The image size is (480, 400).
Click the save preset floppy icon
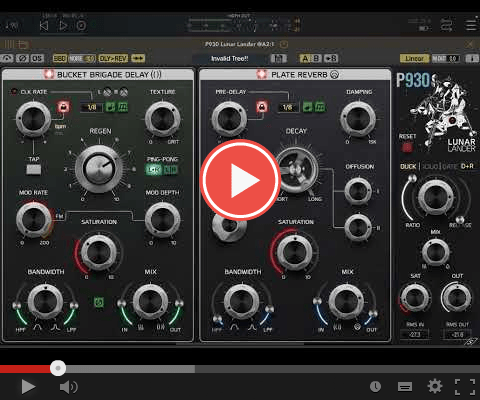278,59
